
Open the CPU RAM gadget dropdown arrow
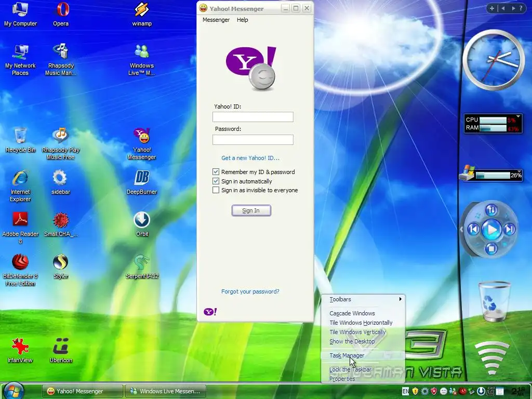coord(518,117)
